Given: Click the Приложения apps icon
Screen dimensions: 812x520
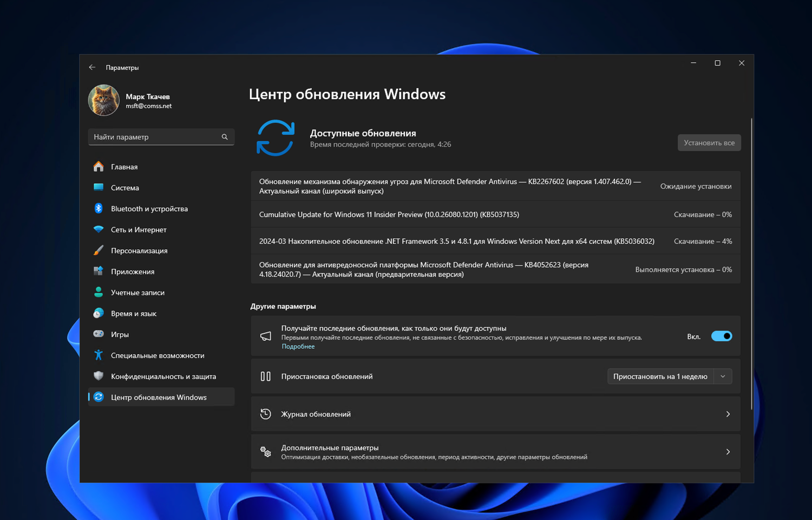Looking at the screenshot, I should 99,271.
